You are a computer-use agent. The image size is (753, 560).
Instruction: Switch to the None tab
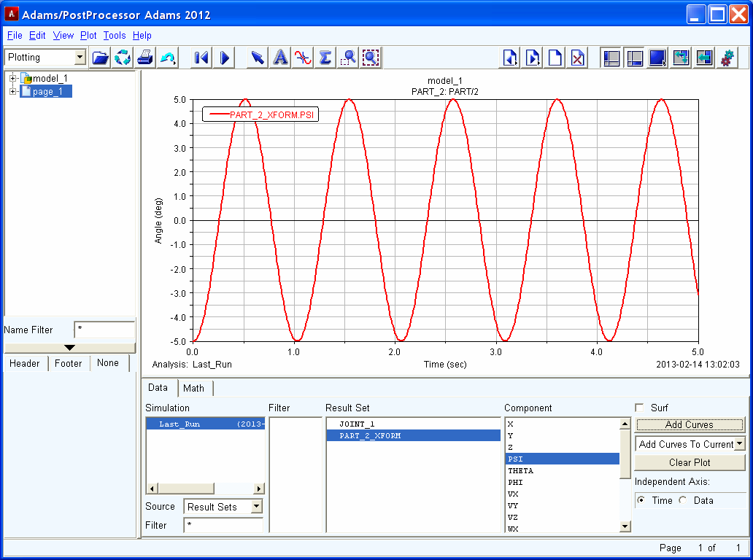point(108,363)
